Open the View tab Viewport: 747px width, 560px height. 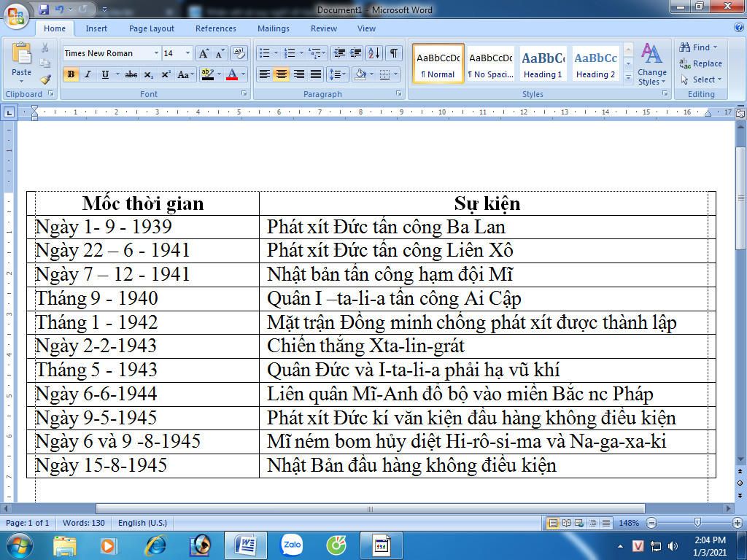coord(366,28)
